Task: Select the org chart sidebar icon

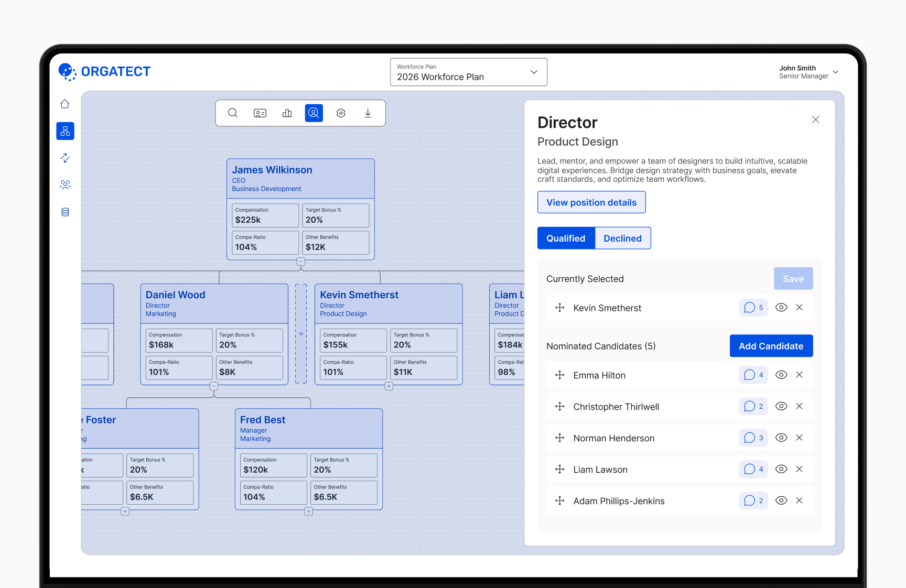Action: 65,131
